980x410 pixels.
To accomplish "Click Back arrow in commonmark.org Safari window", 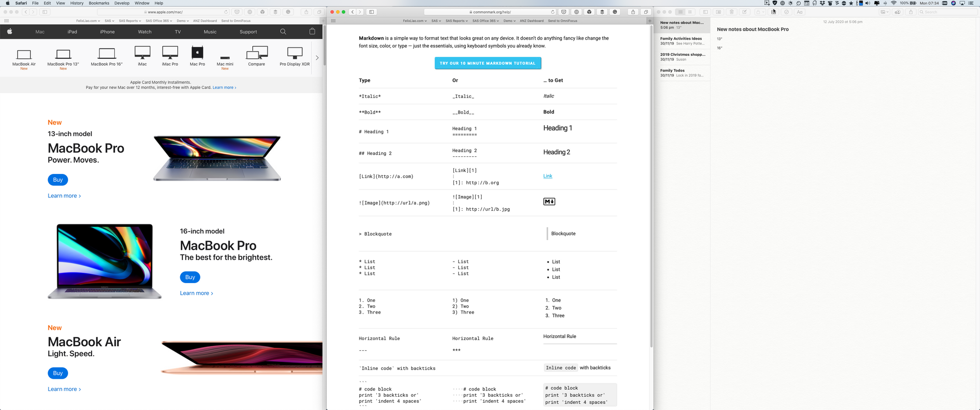I will point(352,12).
